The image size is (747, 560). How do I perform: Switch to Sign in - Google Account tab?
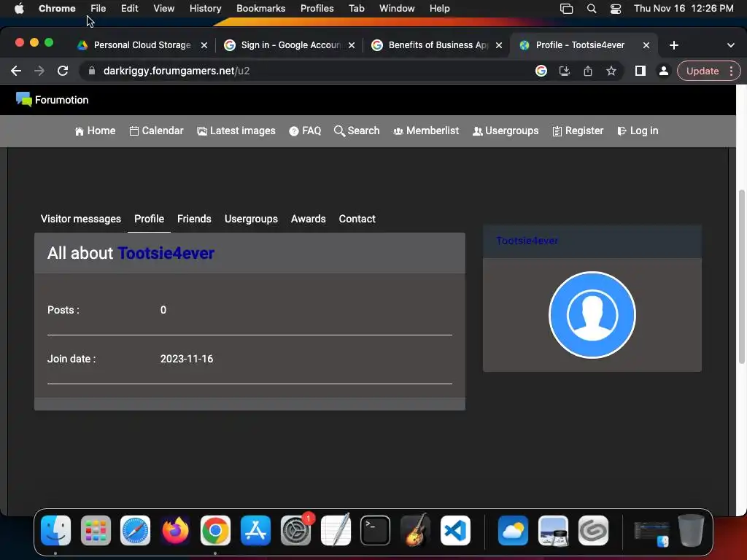[290, 45]
